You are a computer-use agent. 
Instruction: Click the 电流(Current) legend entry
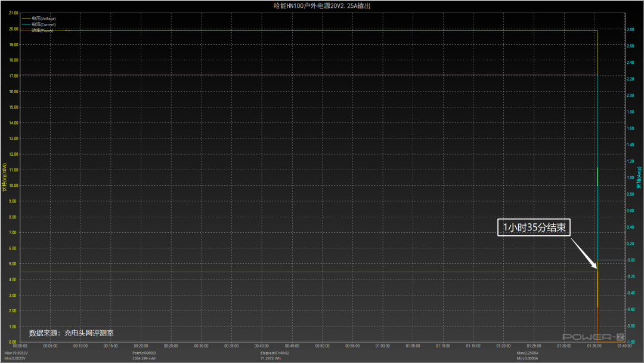(39, 24)
